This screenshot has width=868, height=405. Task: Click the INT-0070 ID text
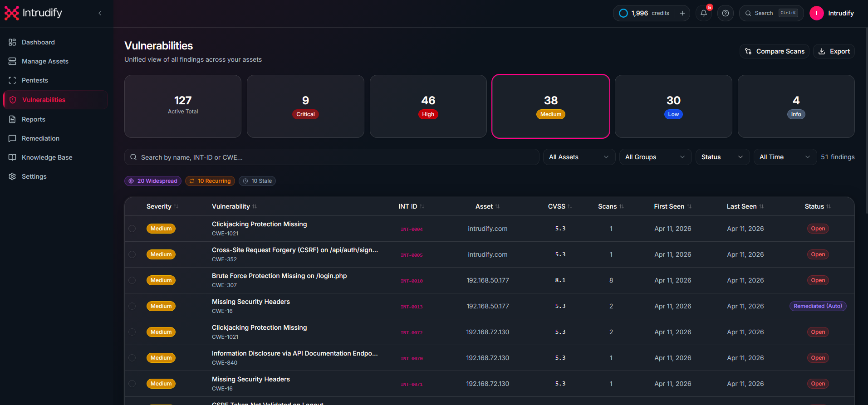pos(412,358)
